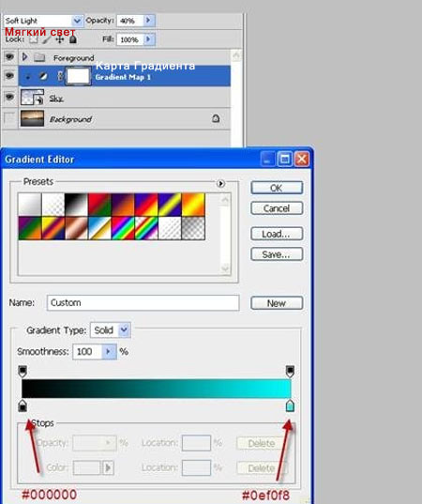Open the Fill slider arrow in Layers panel

[148, 39]
